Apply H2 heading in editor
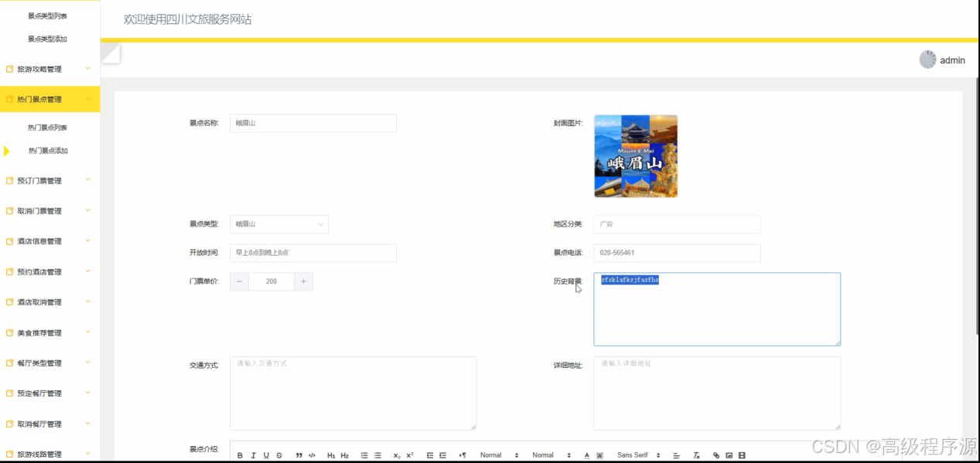Image resolution: width=980 pixels, height=463 pixels. [345, 455]
